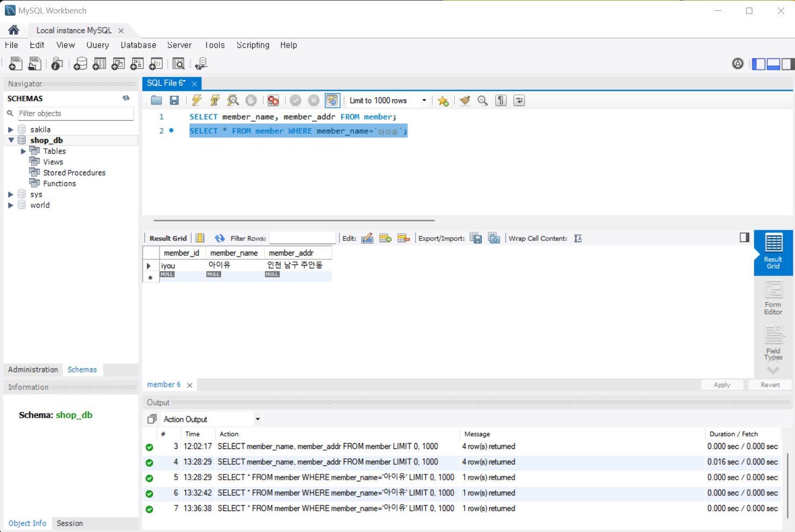Select the iyou member_id cell
This screenshot has height=532, width=795.
[182, 266]
